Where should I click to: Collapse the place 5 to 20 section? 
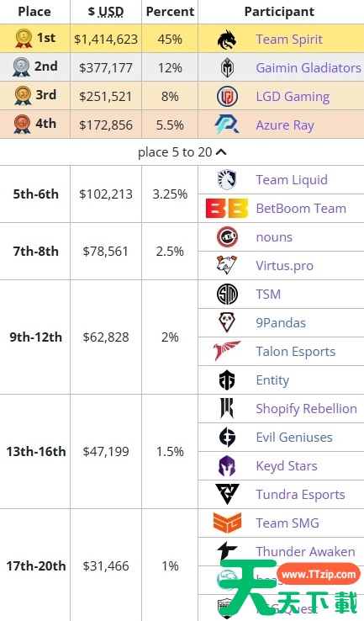pos(182,152)
